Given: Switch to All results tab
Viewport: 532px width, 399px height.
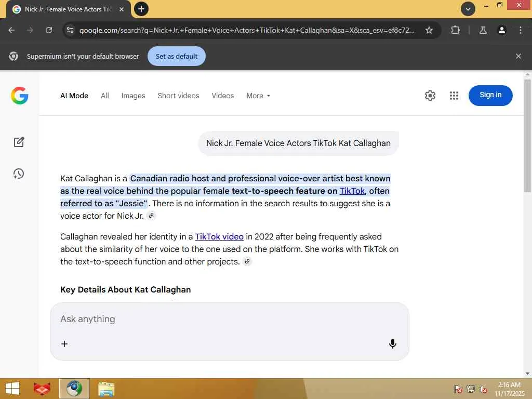Looking at the screenshot, I should click(105, 96).
